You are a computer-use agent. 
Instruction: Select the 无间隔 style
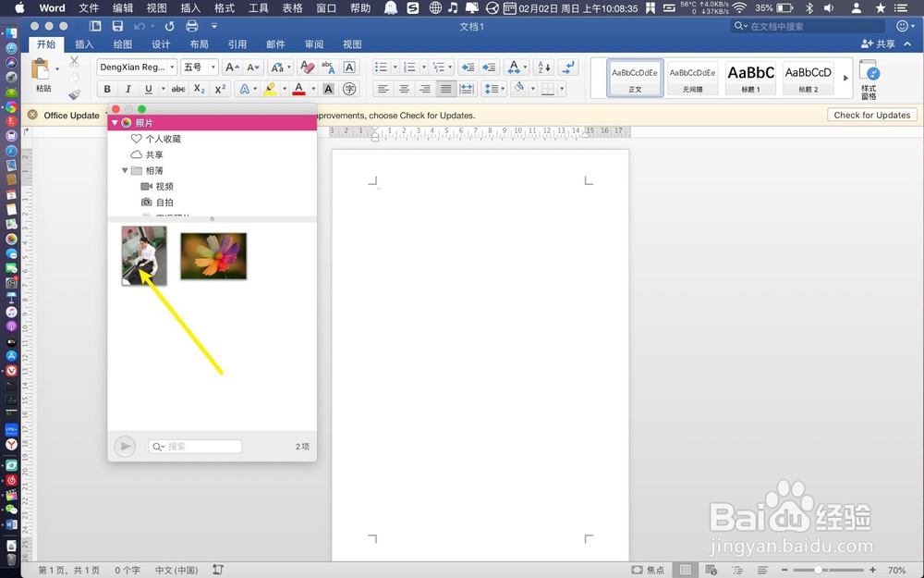click(x=692, y=78)
